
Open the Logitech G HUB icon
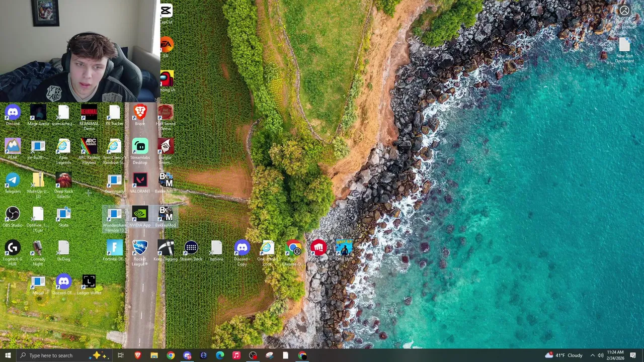tap(13, 253)
